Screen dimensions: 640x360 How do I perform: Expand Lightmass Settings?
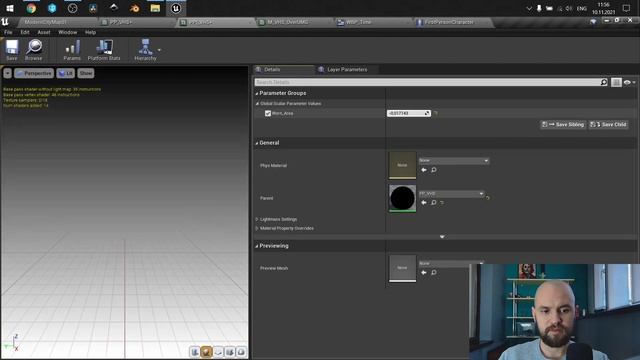(x=257, y=220)
